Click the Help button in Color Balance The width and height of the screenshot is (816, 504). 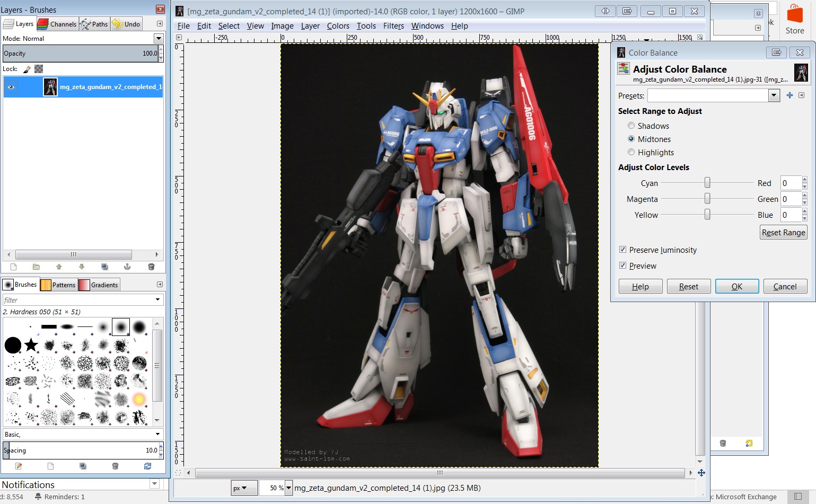(640, 287)
